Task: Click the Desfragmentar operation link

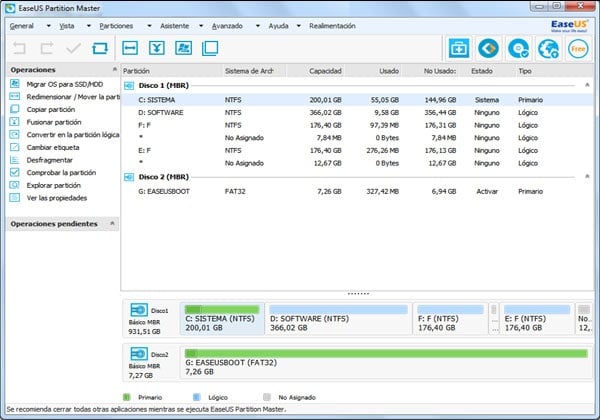Action: coord(49,160)
